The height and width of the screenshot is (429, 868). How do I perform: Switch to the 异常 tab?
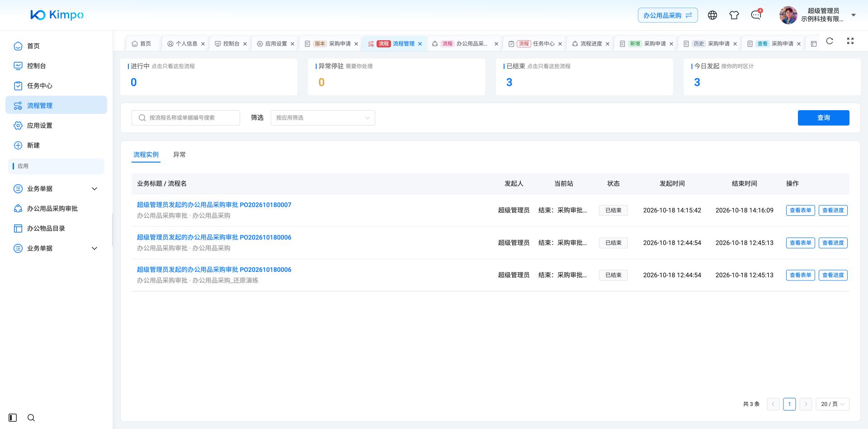coord(179,154)
